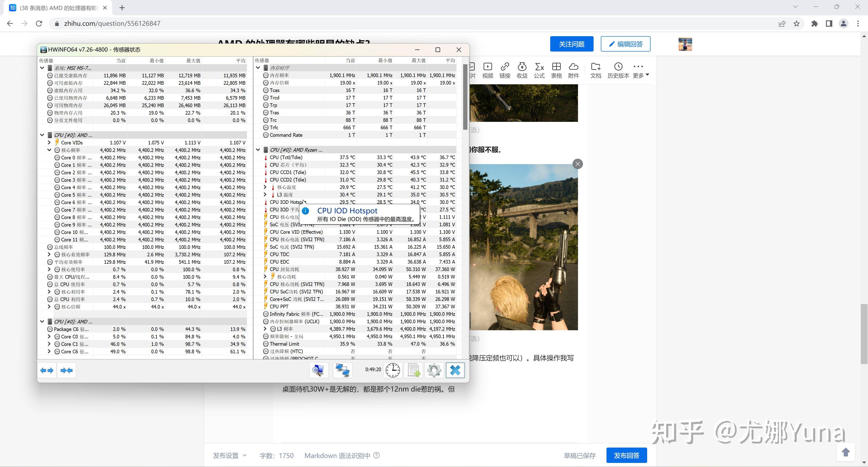Collapse the 核心频率 tree node
Image resolution: width=868 pixels, height=467 pixels.
point(49,150)
